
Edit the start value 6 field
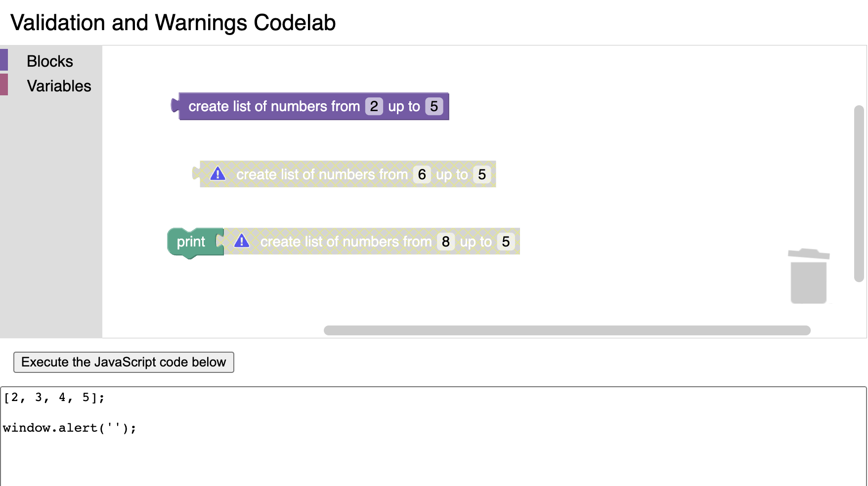click(x=422, y=174)
